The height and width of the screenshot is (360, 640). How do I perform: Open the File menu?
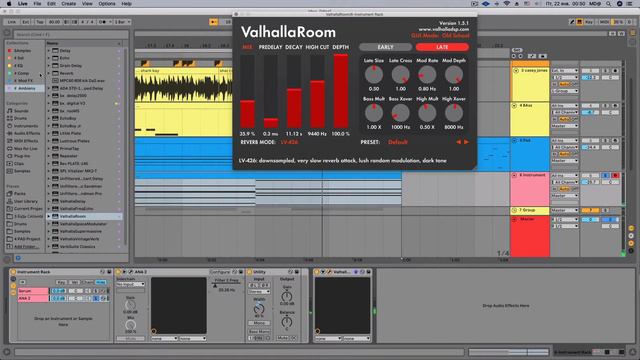click(x=37, y=4)
